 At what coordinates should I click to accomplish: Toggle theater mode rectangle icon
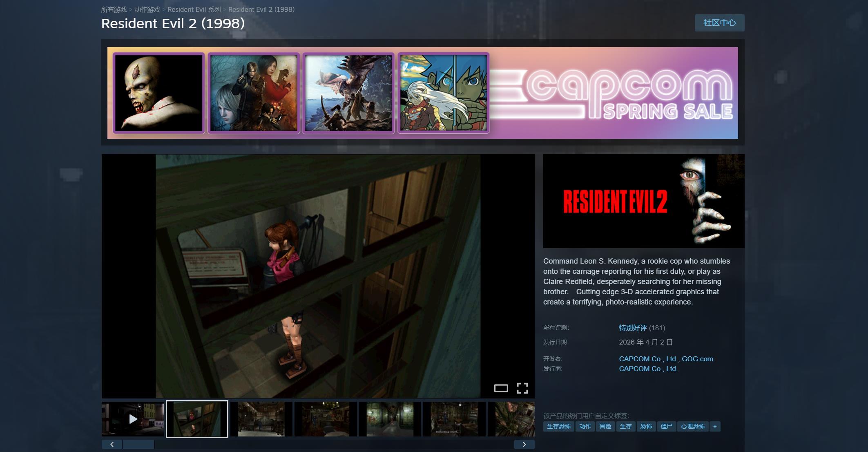click(x=501, y=388)
